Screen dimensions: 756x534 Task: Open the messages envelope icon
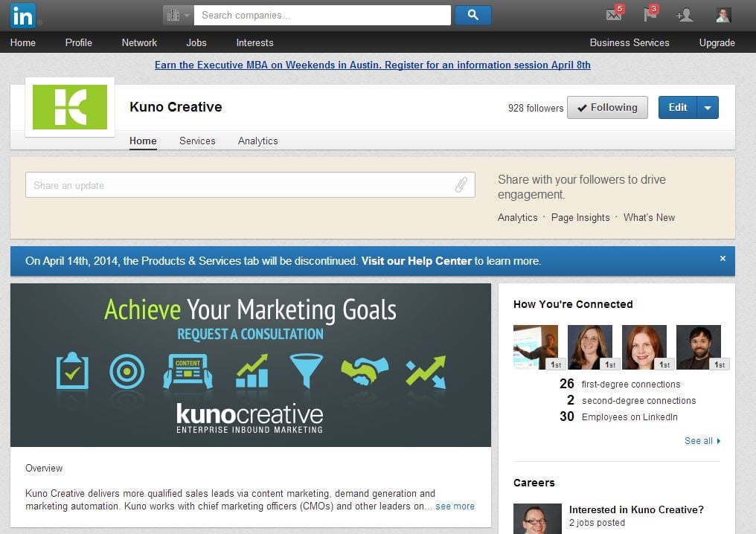(x=614, y=15)
